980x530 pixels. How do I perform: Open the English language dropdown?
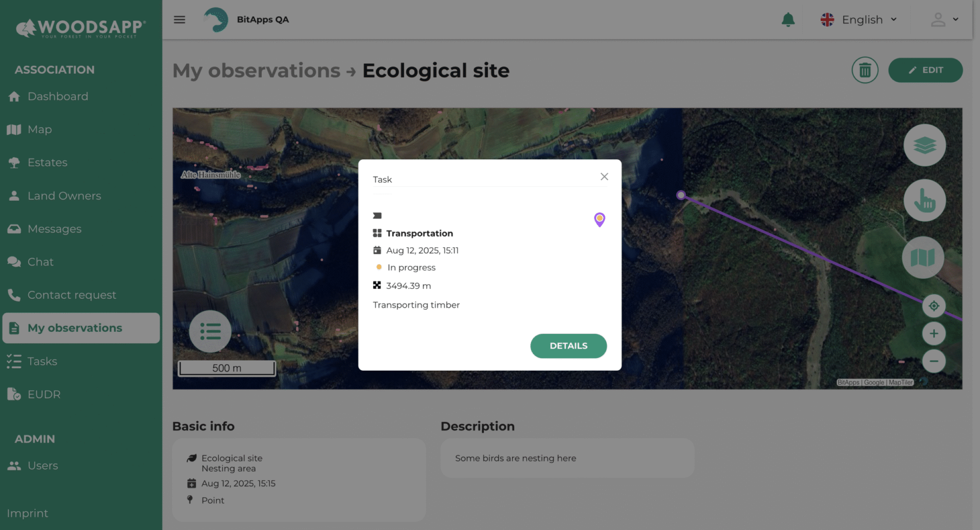pos(859,20)
